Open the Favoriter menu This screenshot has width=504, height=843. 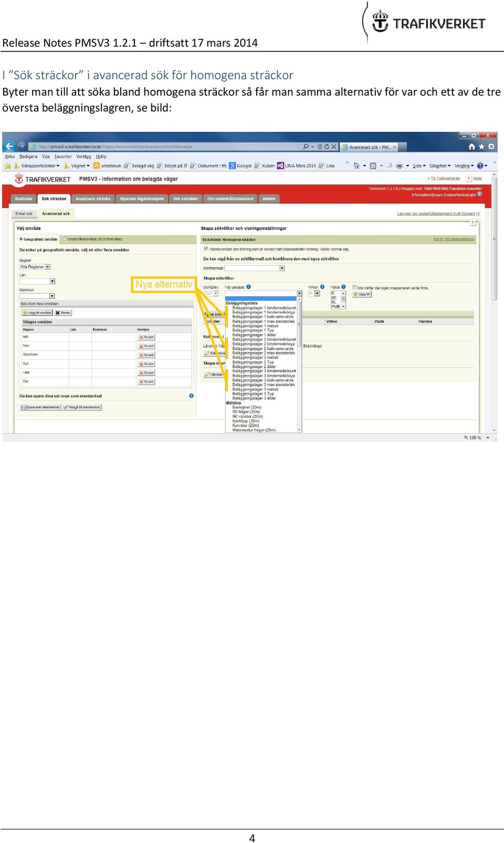[x=63, y=157]
